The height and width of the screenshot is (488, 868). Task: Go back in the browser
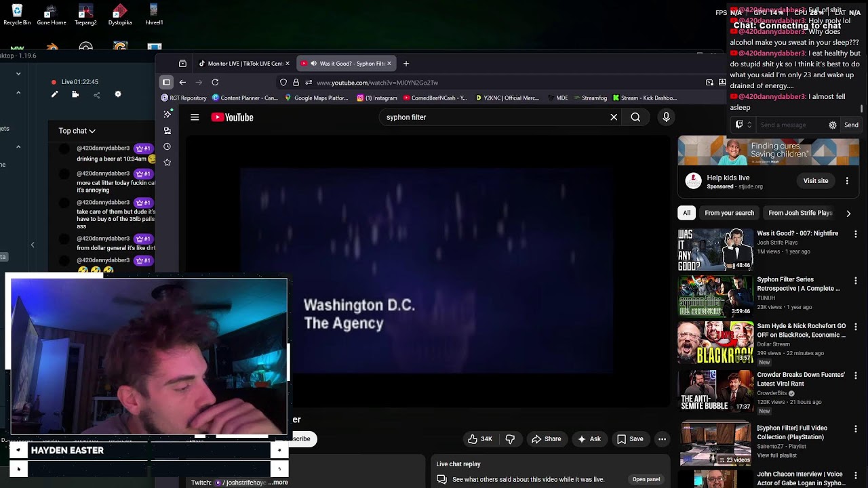pos(182,82)
